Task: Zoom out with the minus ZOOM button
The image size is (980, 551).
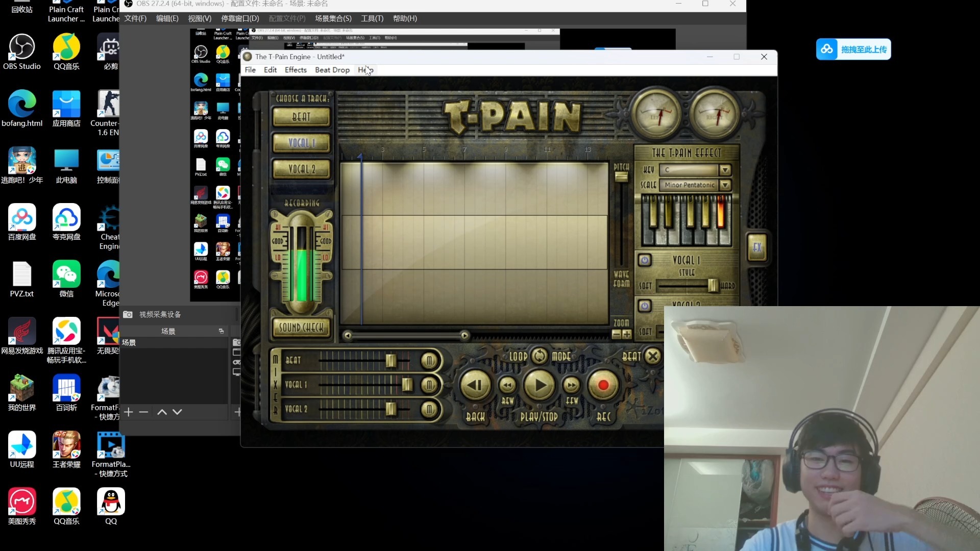Action: [x=617, y=334]
